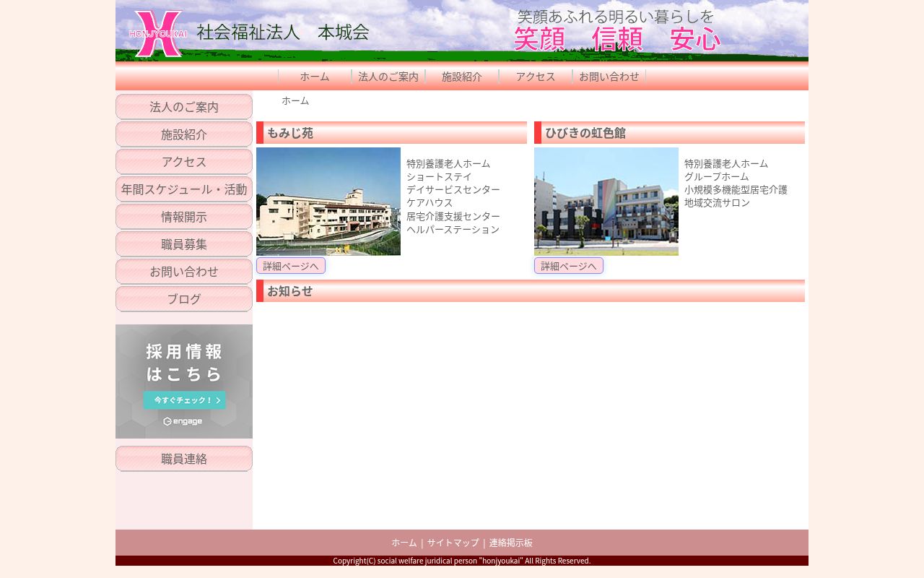924x578 pixels.
Task: Go to アクセス in the top navigation bar
Action: [x=536, y=77]
